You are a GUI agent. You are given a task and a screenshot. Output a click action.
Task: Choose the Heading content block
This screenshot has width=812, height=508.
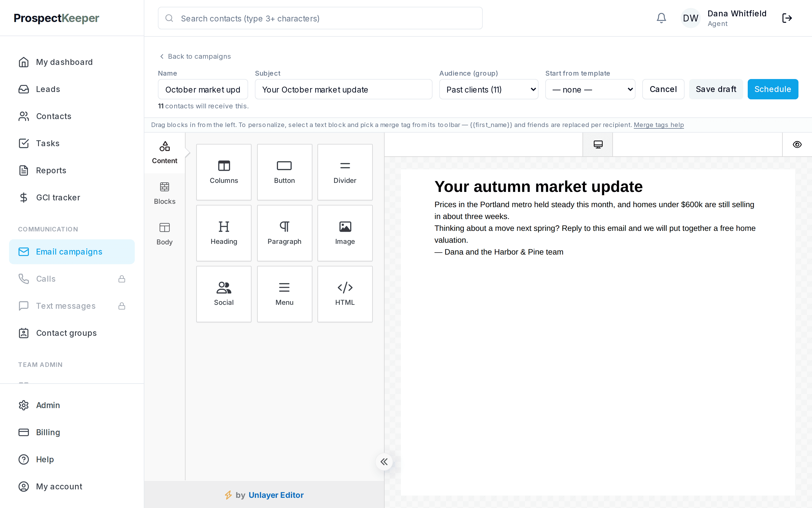[224, 233]
